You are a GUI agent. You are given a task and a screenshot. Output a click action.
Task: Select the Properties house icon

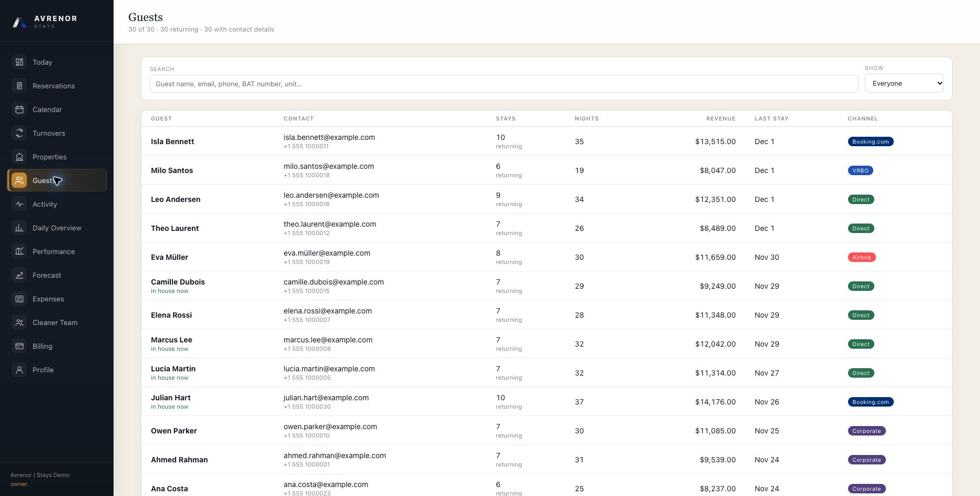19,157
